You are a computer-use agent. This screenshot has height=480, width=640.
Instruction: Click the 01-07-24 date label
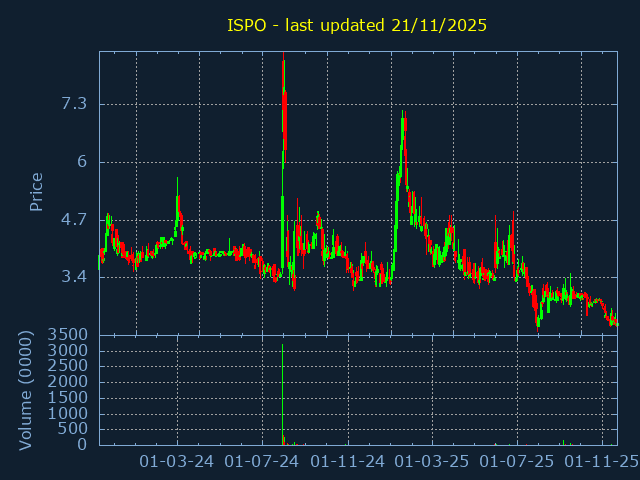(x=262, y=462)
